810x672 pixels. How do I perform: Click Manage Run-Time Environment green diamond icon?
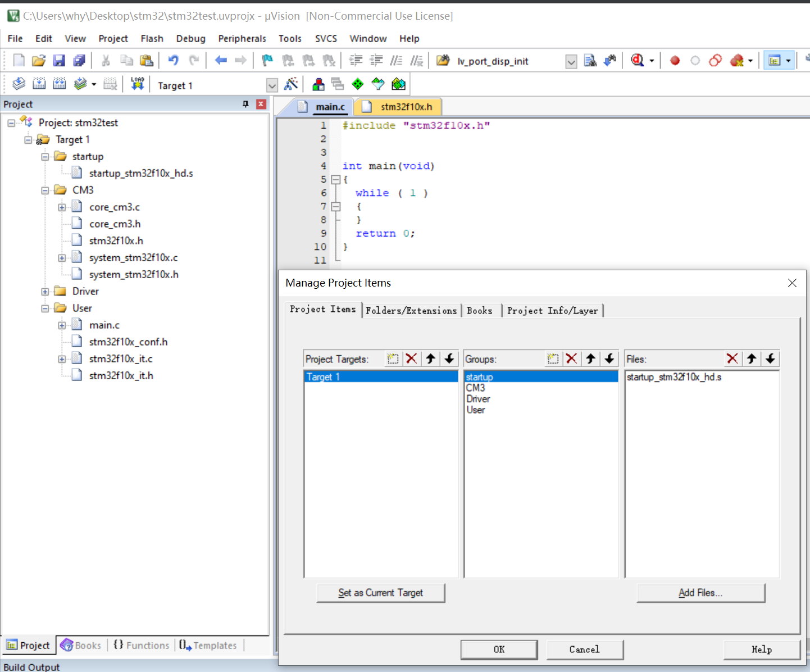click(x=358, y=84)
